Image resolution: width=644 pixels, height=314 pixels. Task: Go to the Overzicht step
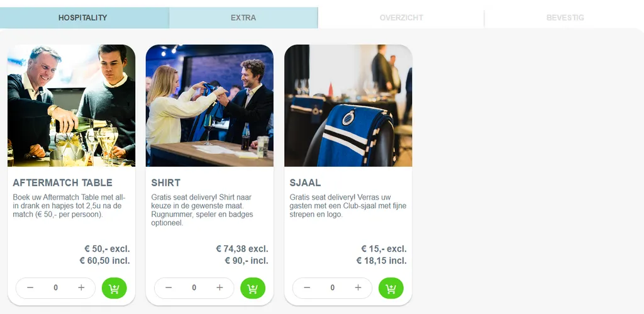401,18
